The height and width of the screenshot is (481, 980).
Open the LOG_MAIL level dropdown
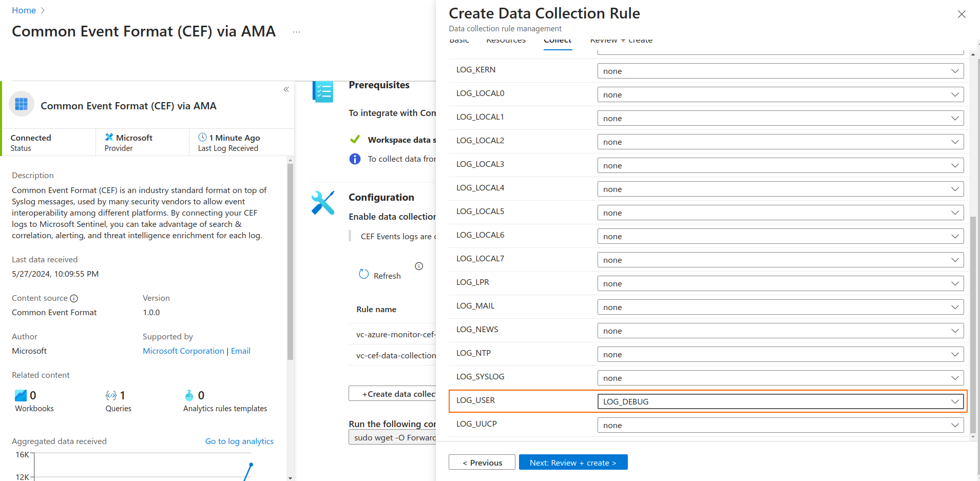coord(780,307)
